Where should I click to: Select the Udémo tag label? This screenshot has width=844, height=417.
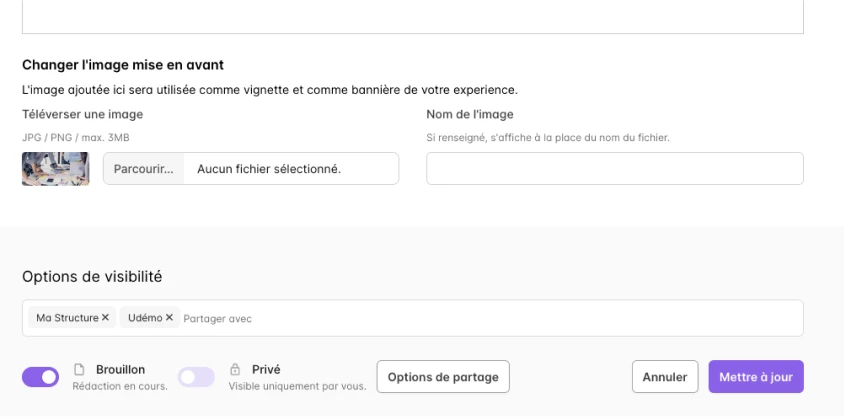click(145, 318)
